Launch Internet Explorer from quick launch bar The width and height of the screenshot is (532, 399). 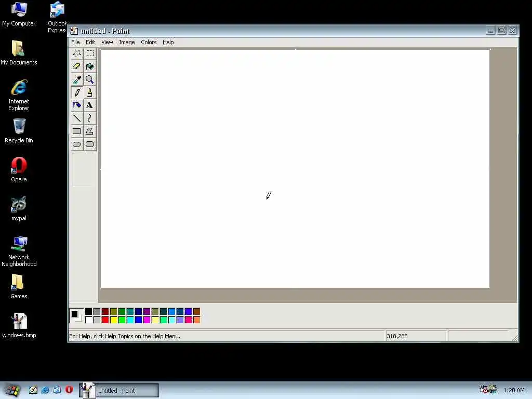pos(45,390)
